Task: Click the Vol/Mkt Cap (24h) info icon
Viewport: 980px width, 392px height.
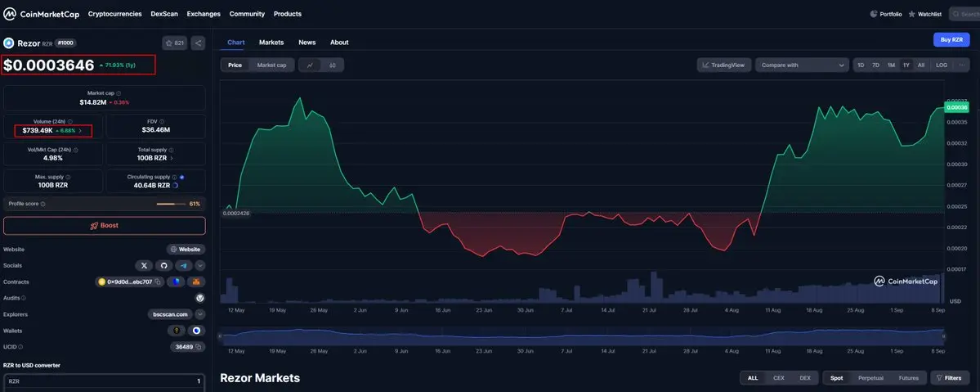Action: [x=78, y=150]
